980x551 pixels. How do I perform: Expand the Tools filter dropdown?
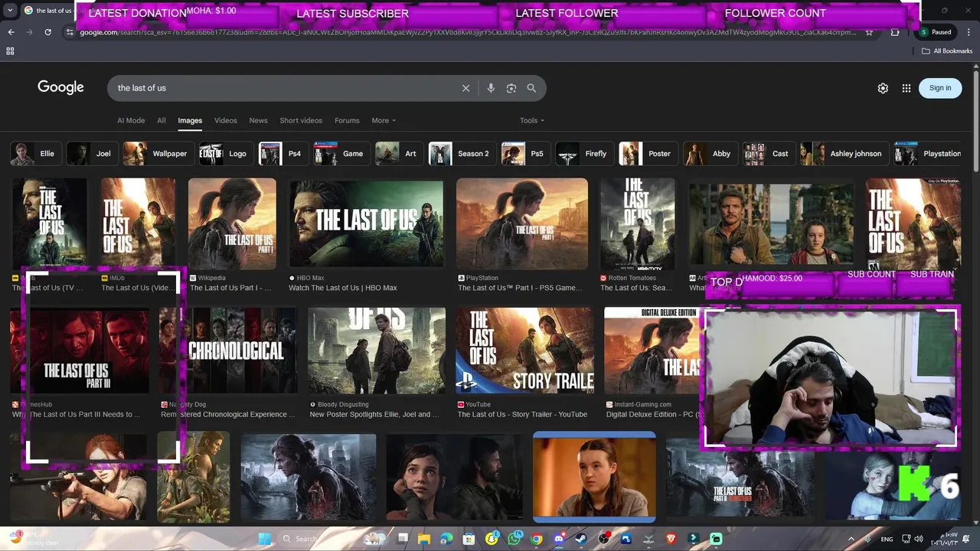point(532,120)
